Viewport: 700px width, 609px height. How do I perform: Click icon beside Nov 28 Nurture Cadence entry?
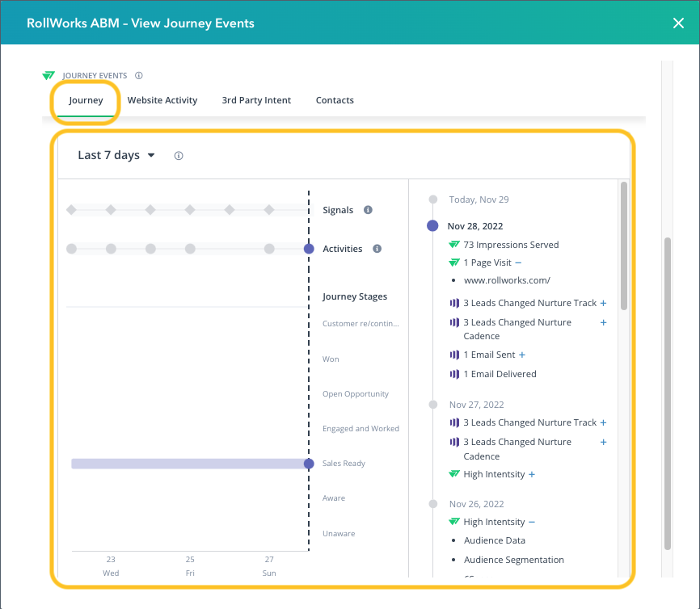click(454, 322)
